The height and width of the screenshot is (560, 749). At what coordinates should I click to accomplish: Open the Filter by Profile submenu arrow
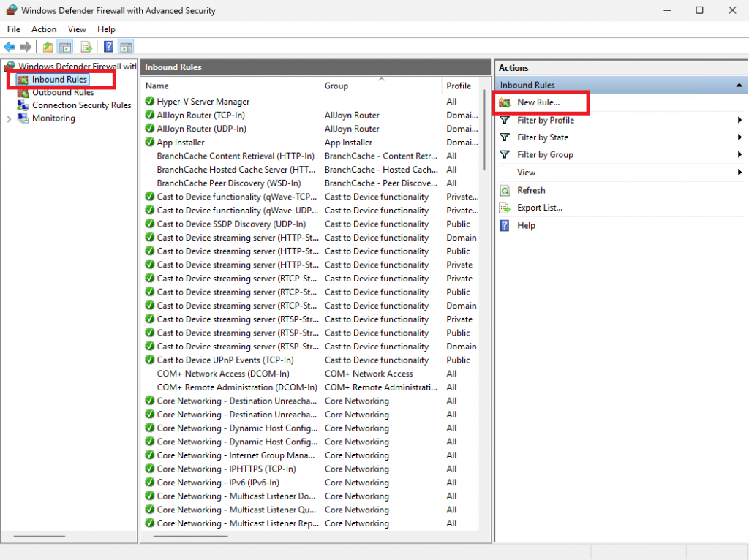click(739, 120)
